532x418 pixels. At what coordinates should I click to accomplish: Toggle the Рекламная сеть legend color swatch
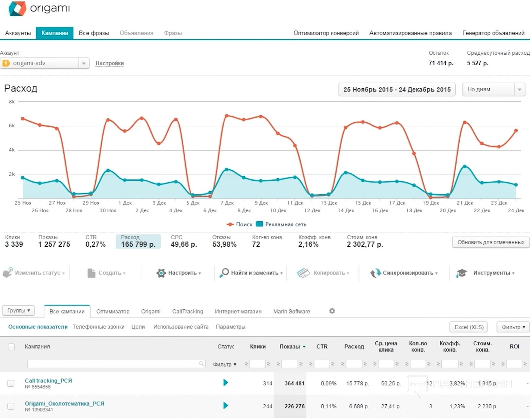pyautogui.click(x=260, y=224)
